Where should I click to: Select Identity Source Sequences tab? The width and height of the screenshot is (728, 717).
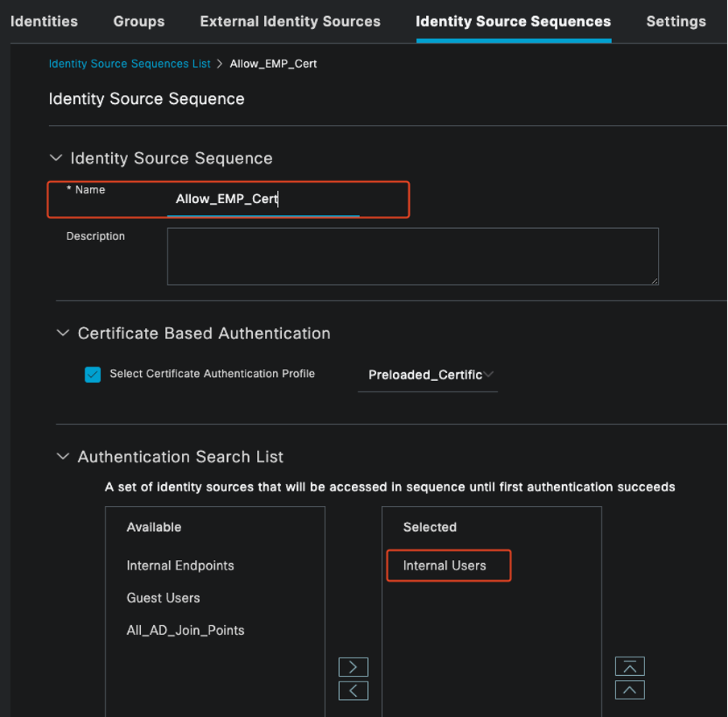(513, 22)
